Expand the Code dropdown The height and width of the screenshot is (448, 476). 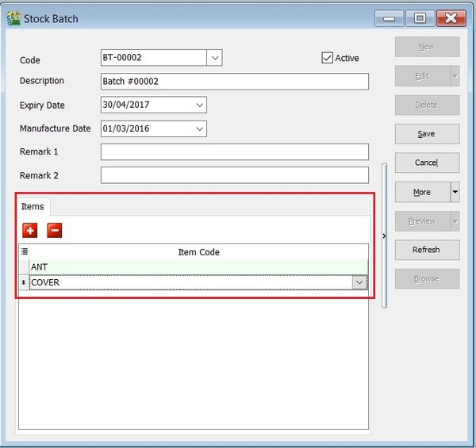point(214,57)
